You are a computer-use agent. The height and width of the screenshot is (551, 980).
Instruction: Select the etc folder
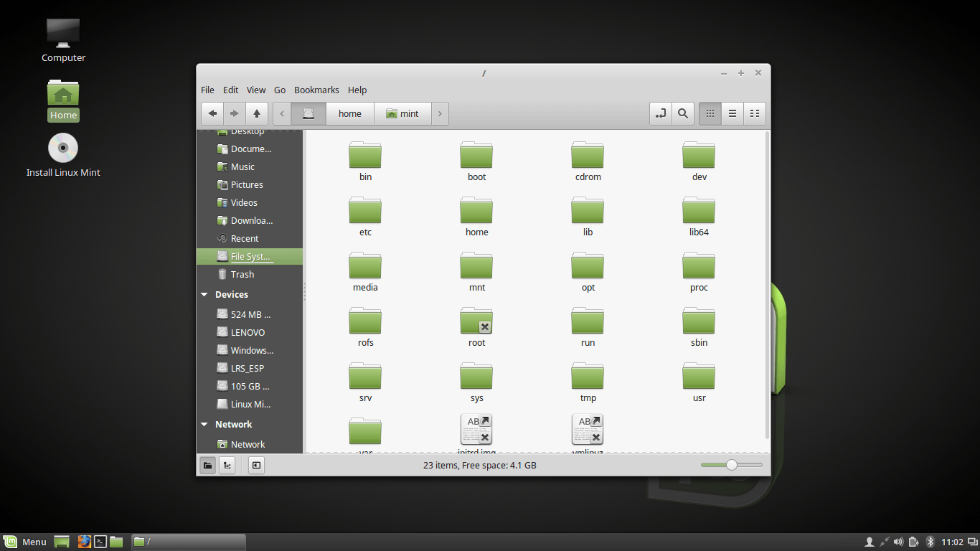pyautogui.click(x=365, y=216)
